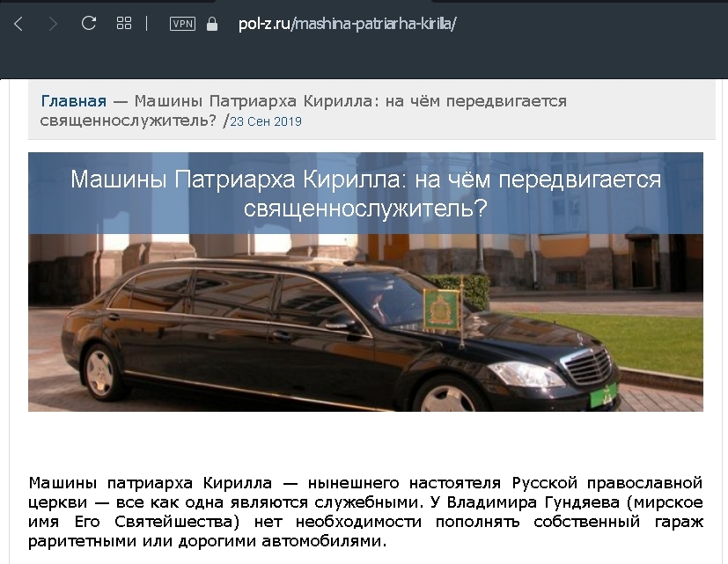Open the speed dial grid icon
Image resolution: width=728 pixels, height=564 pixels.
click(x=124, y=23)
